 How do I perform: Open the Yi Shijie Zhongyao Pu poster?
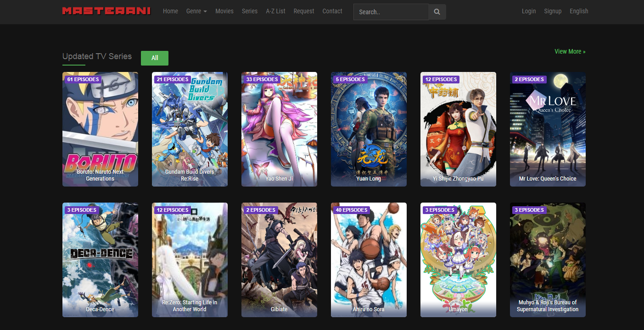(x=458, y=129)
